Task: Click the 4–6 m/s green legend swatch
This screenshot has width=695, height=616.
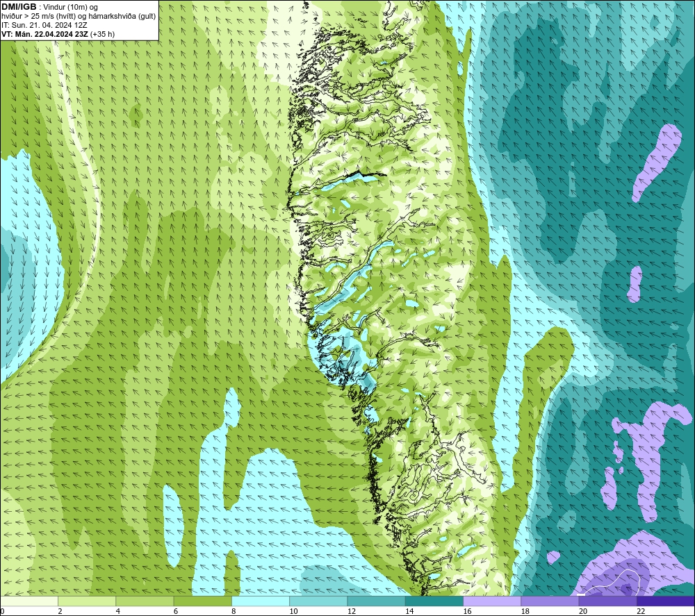Action: click(145, 601)
